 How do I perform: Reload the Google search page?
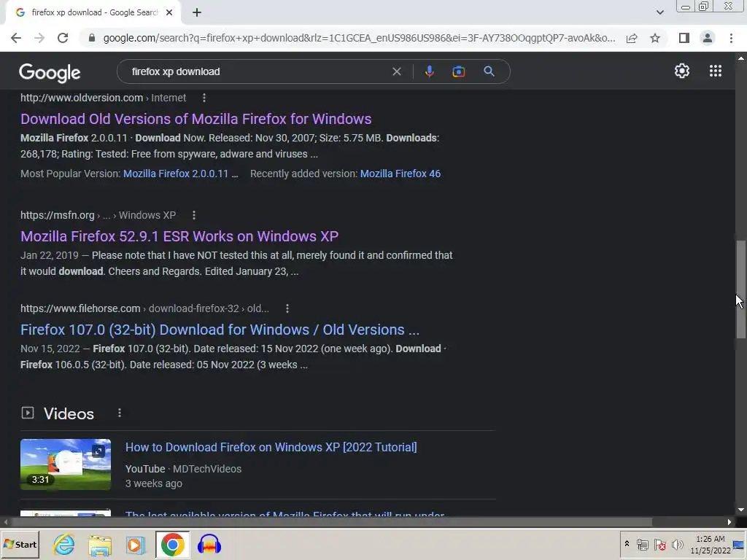(x=63, y=38)
